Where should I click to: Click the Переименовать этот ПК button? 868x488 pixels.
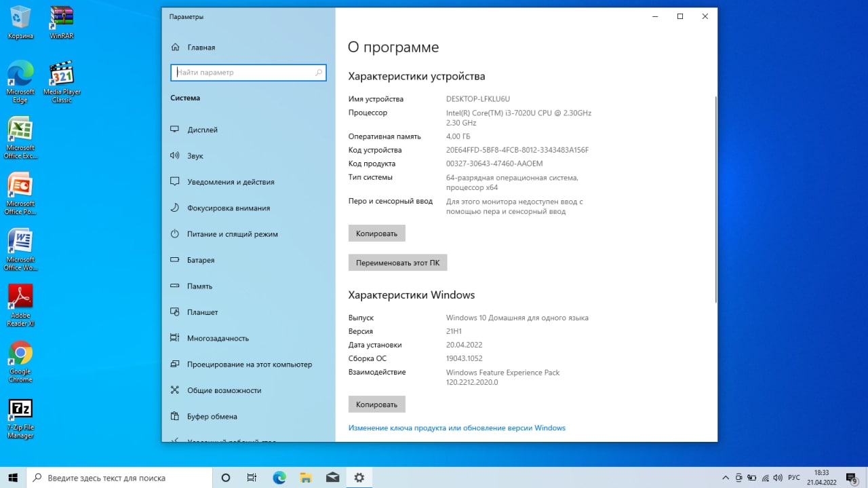397,263
